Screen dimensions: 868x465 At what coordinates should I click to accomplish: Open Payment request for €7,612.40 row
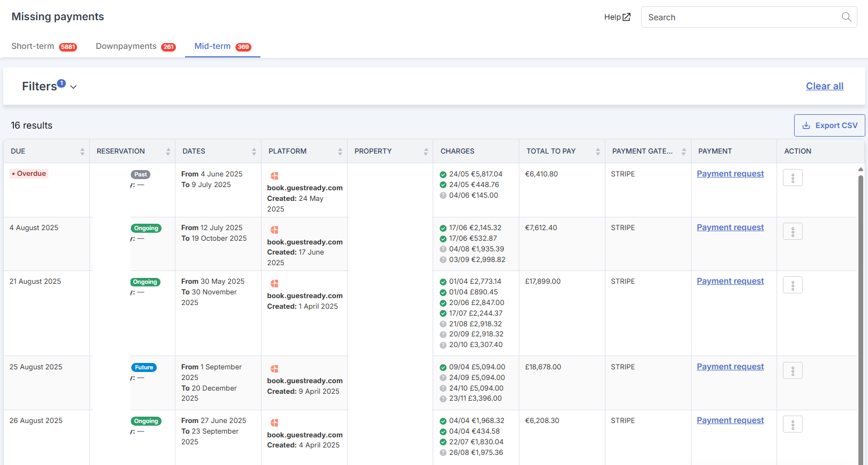[730, 227]
